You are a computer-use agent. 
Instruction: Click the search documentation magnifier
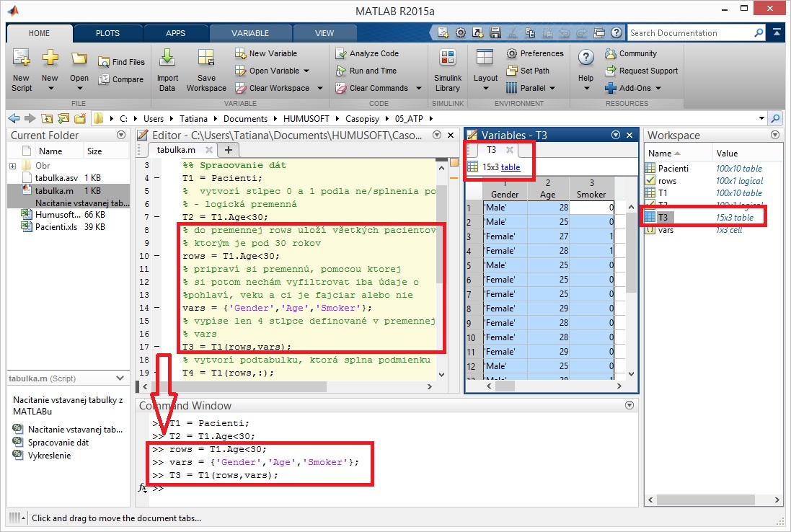click(759, 32)
